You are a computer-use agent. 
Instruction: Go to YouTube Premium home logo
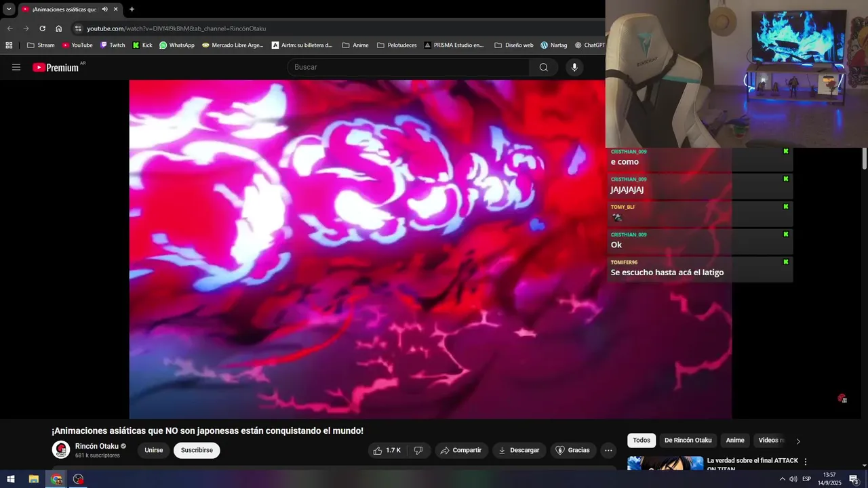pos(56,67)
